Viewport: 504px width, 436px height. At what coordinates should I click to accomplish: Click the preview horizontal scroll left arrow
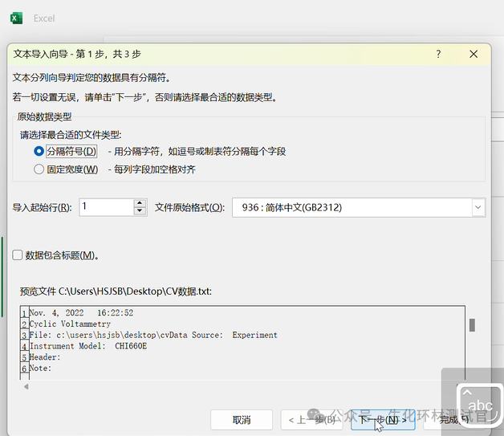point(26,386)
